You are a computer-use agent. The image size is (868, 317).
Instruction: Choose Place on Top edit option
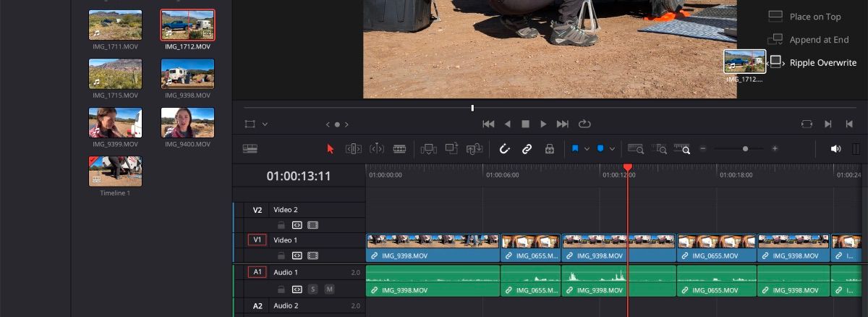point(804,17)
